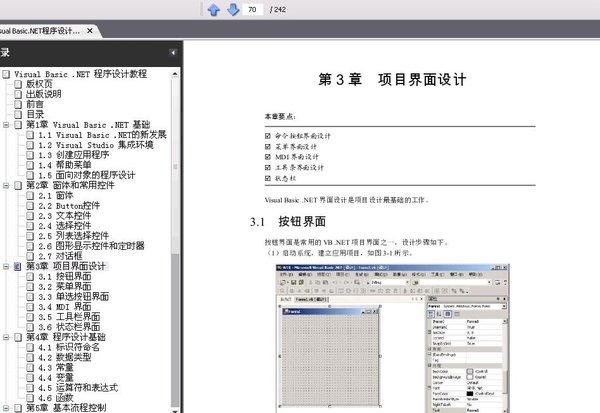Open bookmark 4.4 变量

55,378
